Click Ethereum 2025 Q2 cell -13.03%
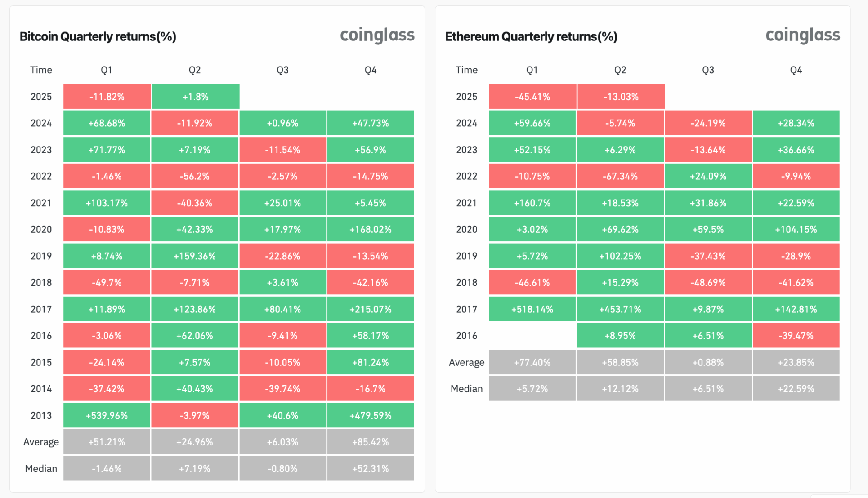The height and width of the screenshot is (498, 868). click(x=621, y=97)
